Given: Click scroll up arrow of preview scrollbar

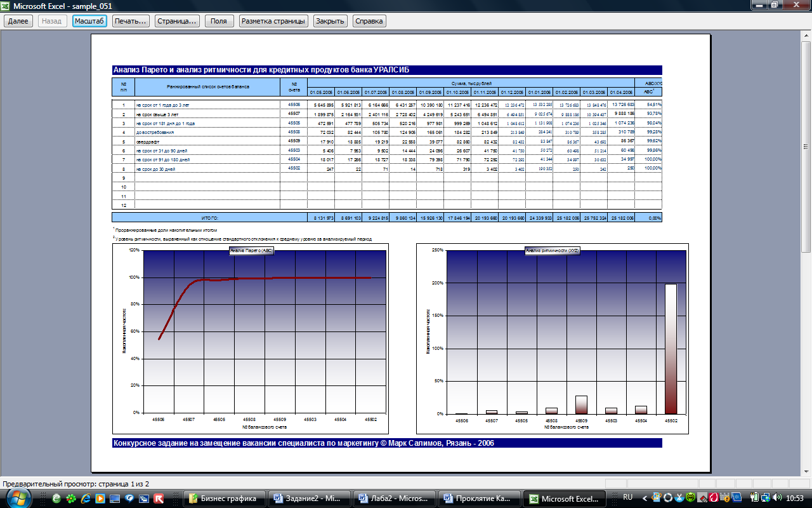Looking at the screenshot, I should [806, 36].
